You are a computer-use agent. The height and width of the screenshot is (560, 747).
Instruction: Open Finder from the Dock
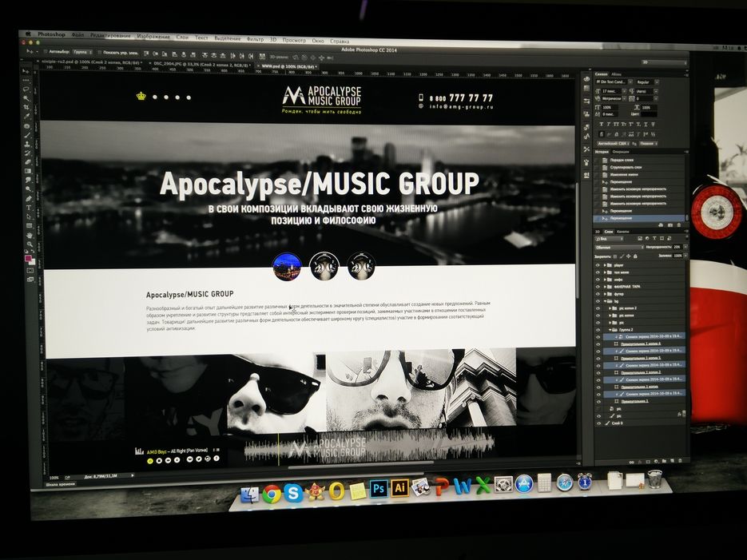coord(249,495)
